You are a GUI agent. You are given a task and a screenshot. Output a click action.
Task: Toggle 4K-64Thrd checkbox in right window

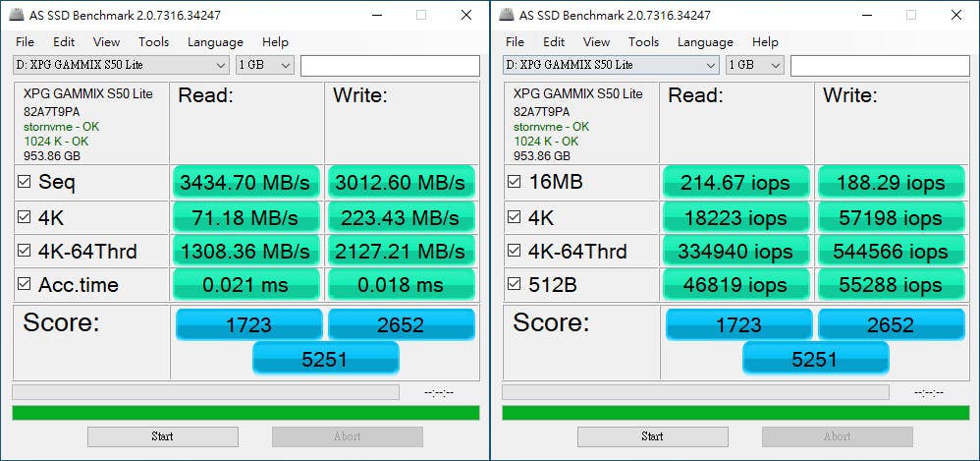click(515, 251)
